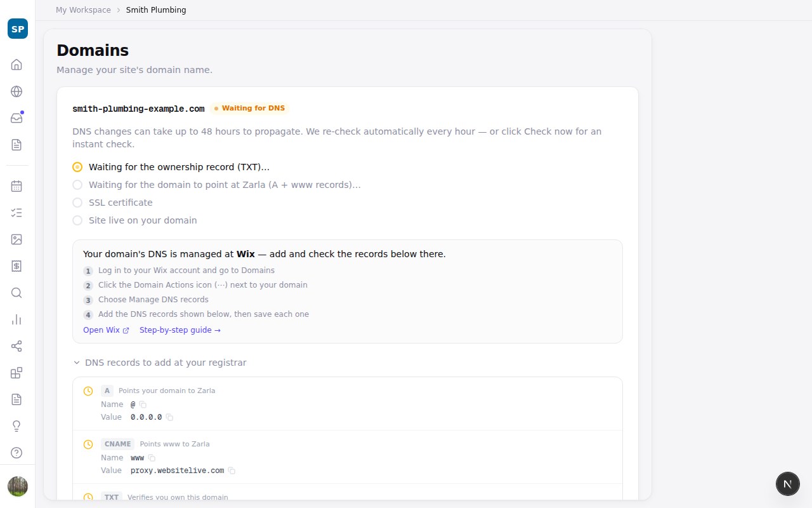The height and width of the screenshot is (508, 812).
Task: Click the document icon below the inbox
Action: pyautogui.click(x=16, y=145)
